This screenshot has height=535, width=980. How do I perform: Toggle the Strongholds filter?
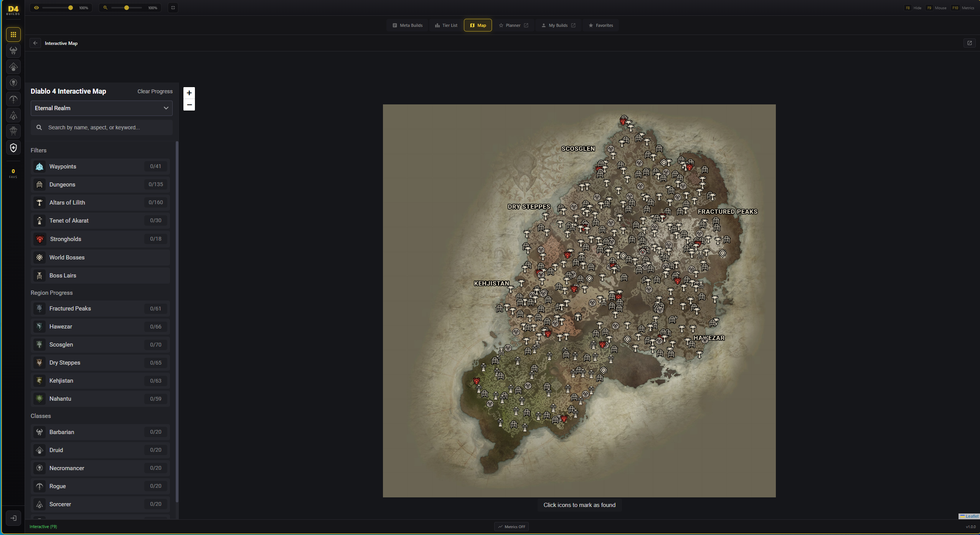pos(100,239)
